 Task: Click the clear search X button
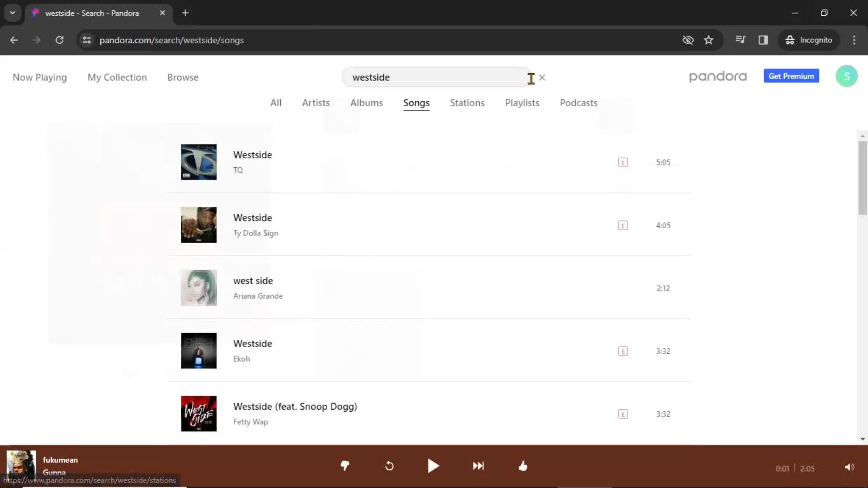tap(541, 77)
